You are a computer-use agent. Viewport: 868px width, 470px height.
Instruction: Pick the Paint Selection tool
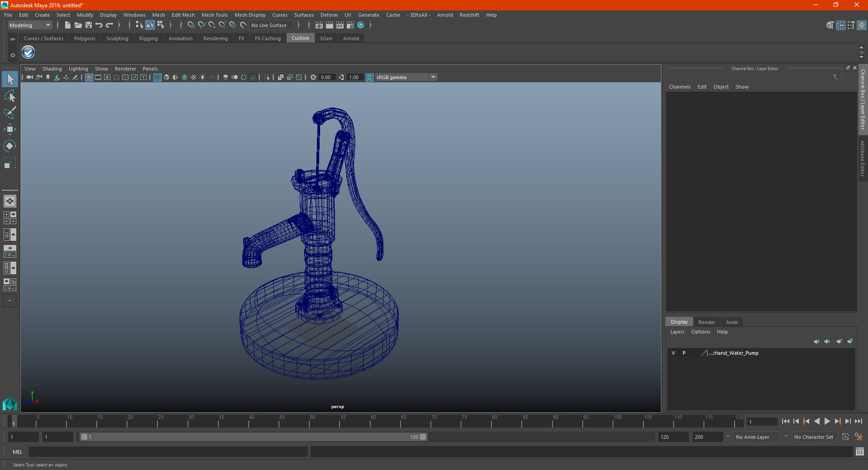[10, 113]
